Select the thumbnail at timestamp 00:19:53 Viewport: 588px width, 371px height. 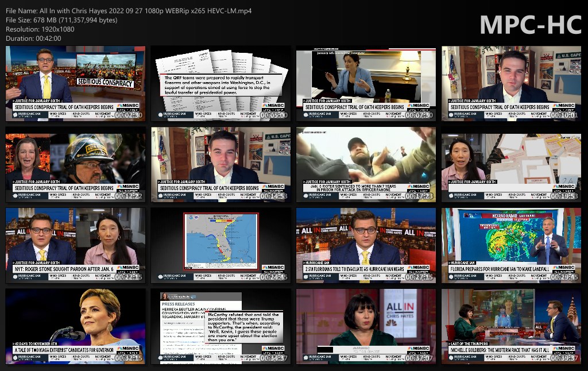512,165
